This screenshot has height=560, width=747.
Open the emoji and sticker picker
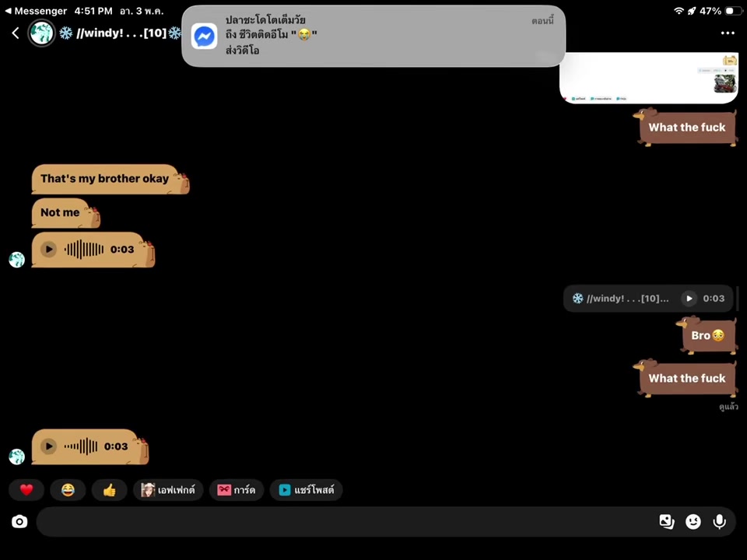(693, 521)
